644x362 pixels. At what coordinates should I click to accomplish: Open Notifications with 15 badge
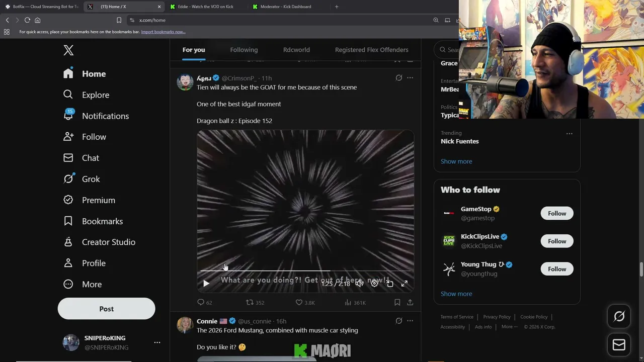pyautogui.click(x=96, y=116)
